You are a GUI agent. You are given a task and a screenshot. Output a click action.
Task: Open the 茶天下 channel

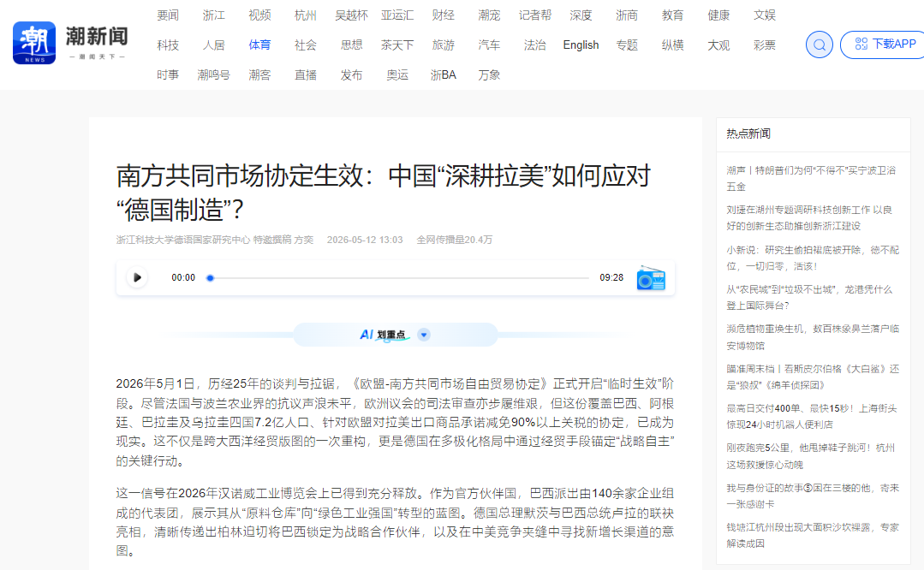click(x=397, y=45)
